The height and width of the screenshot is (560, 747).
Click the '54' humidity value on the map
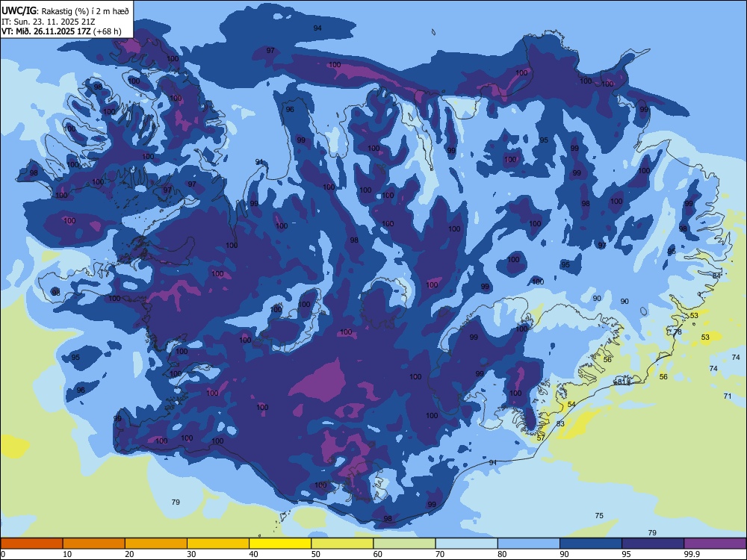(x=571, y=404)
